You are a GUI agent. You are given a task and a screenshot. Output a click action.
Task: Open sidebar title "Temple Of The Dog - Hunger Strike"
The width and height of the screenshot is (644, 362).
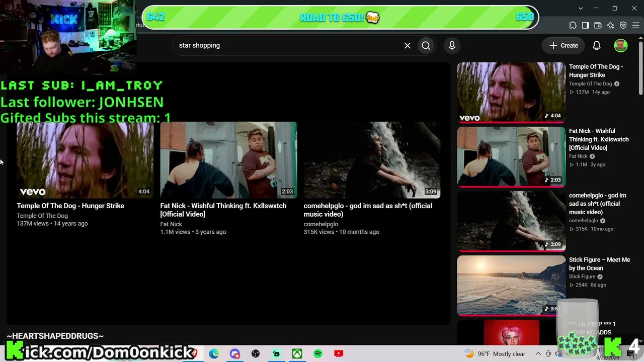pos(596,71)
